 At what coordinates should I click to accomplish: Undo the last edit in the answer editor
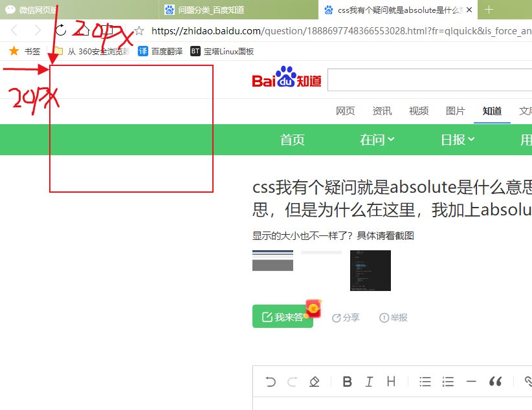pos(271,382)
